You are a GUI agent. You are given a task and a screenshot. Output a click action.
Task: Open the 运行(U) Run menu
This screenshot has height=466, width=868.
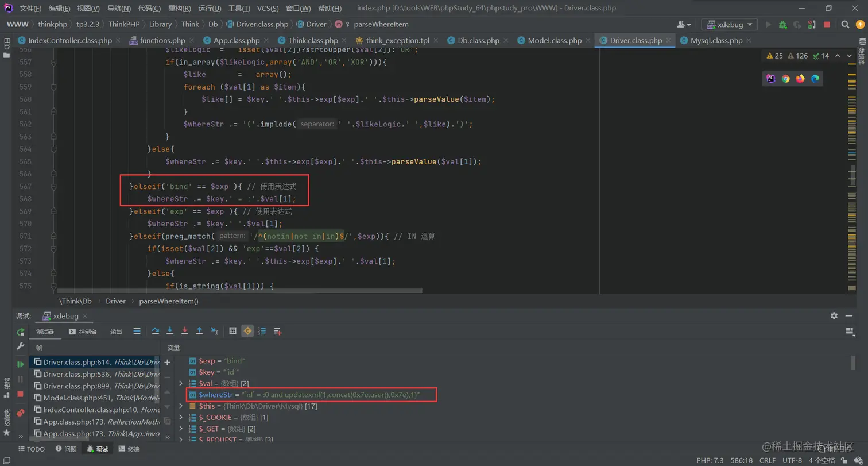[x=210, y=9]
